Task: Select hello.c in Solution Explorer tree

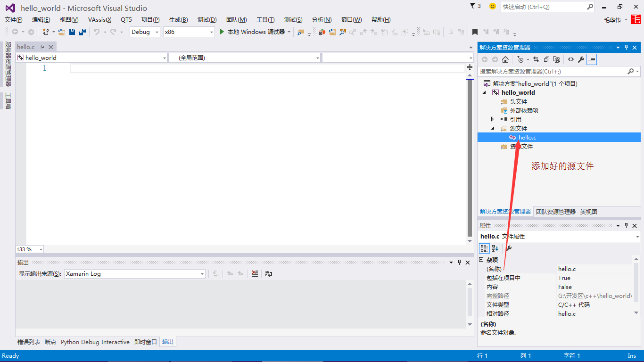Action: pos(527,137)
